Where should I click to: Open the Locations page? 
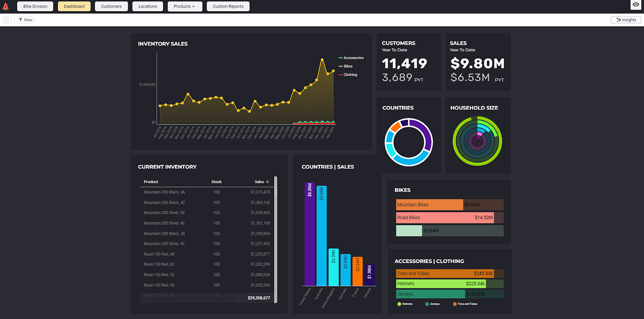pyautogui.click(x=148, y=6)
